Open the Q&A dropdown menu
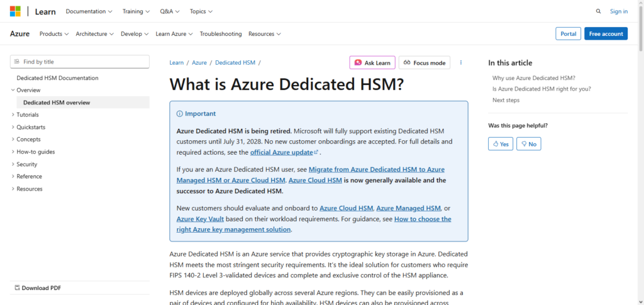644x305 pixels. pos(170,11)
